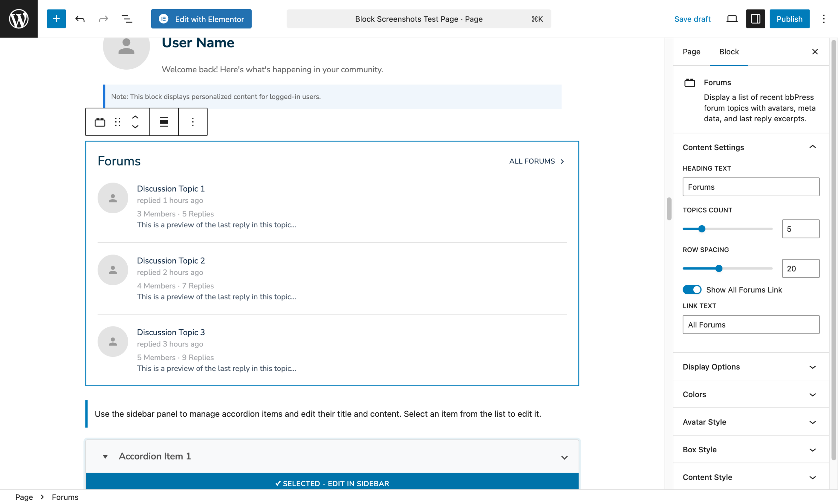Click the Forums block type icon in toolbar
The width and height of the screenshot is (838, 504).
100,122
